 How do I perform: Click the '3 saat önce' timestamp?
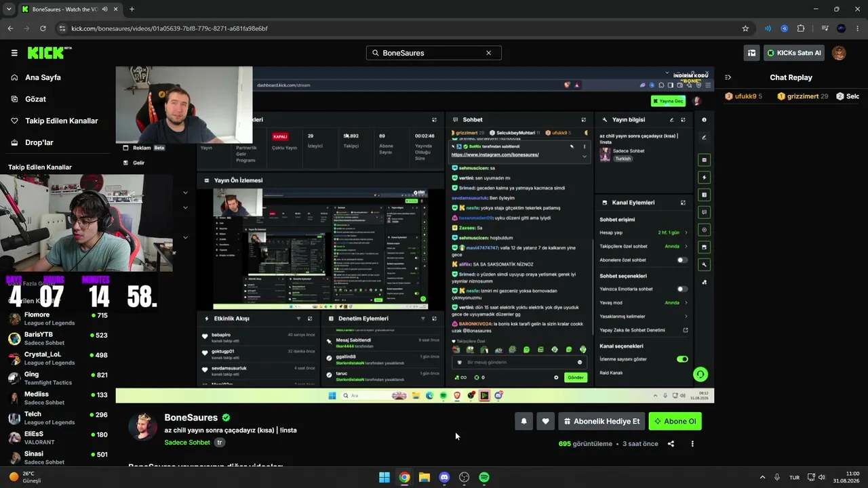click(641, 444)
